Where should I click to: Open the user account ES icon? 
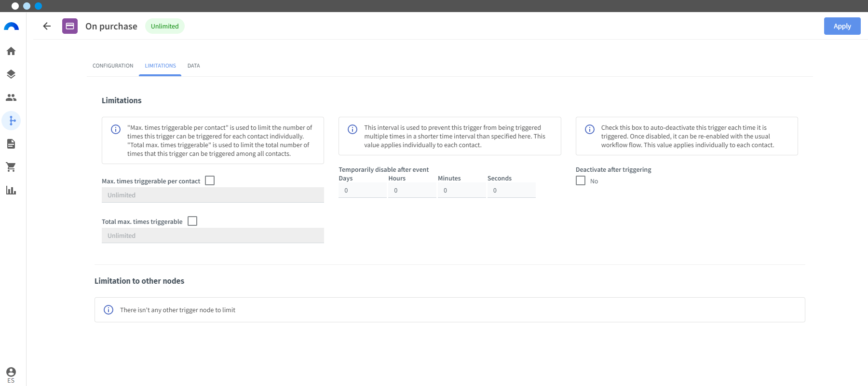(11, 374)
